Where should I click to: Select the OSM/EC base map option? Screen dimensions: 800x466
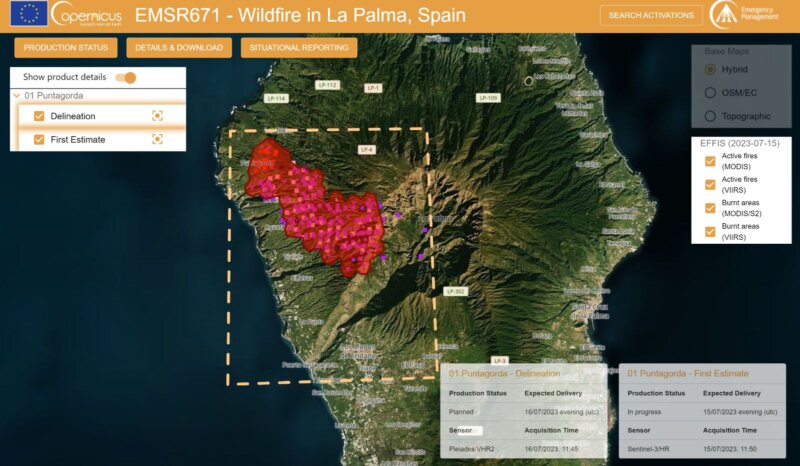click(710, 93)
